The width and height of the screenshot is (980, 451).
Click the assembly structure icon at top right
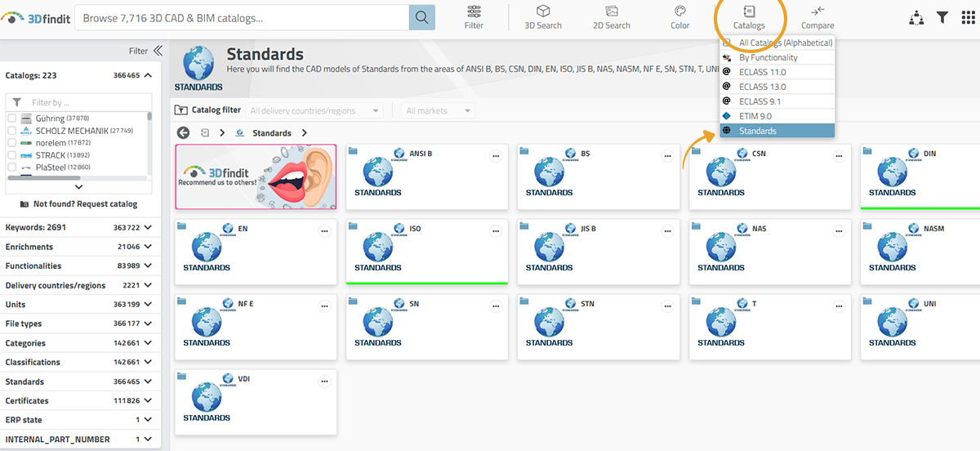[x=916, y=17]
